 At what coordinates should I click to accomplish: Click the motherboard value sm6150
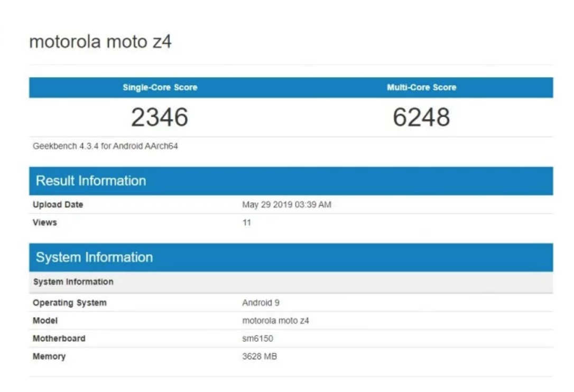click(x=257, y=339)
